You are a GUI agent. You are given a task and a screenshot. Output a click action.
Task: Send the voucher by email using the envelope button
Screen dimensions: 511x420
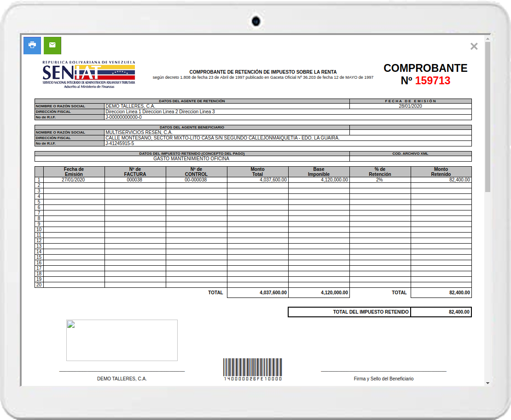click(x=52, y=45)
